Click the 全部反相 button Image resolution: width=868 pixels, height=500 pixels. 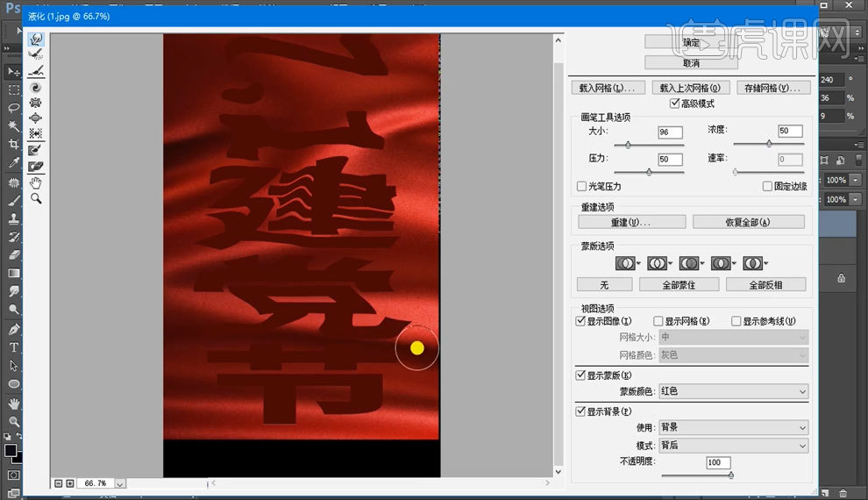pyautogui.click(x=765, y=284)
